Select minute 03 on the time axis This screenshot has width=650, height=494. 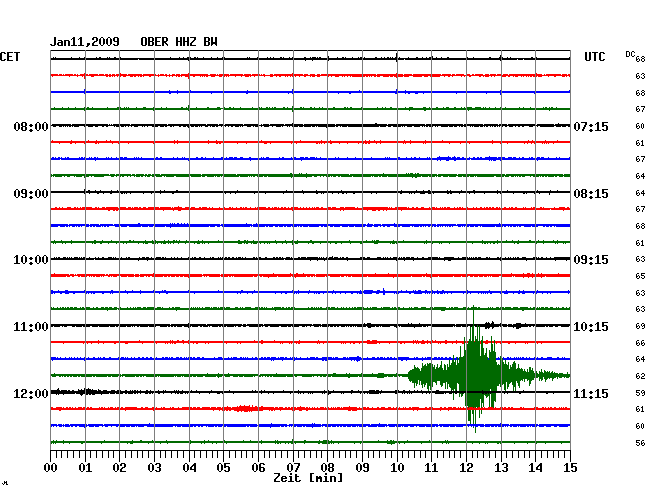pyautogui.click(x=154, y=467)
